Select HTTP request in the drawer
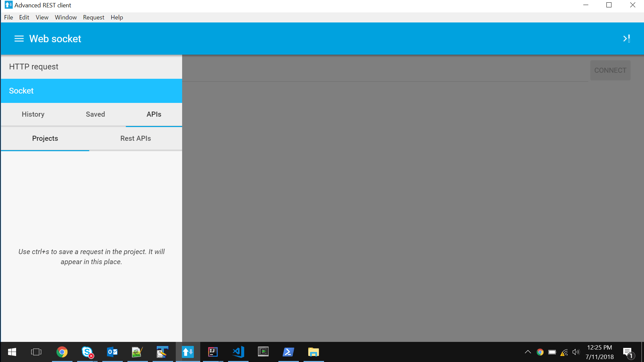This screenshot has height=362, width=644. click(91, 67)
